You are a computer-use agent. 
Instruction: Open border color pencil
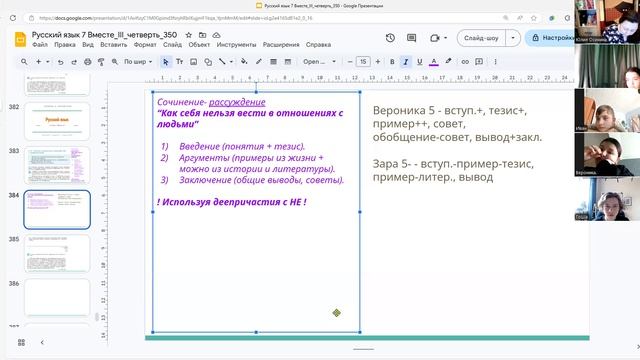coord(258,62)
